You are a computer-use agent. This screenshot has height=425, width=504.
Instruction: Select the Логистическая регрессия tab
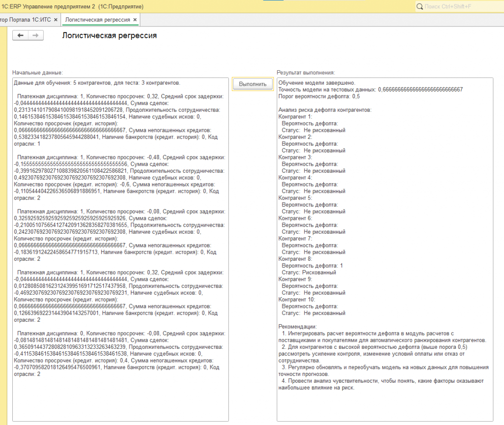98,20
